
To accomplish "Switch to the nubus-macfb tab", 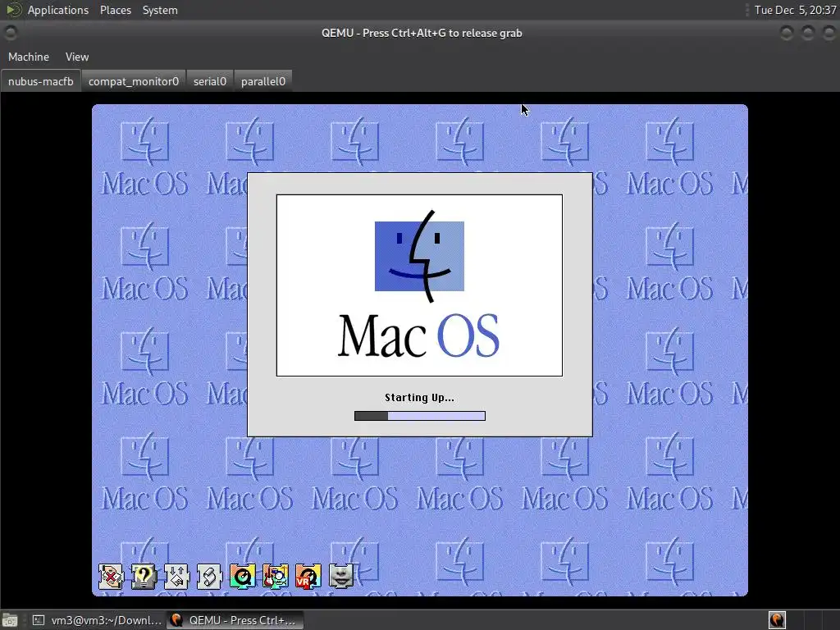I will 41,81.
